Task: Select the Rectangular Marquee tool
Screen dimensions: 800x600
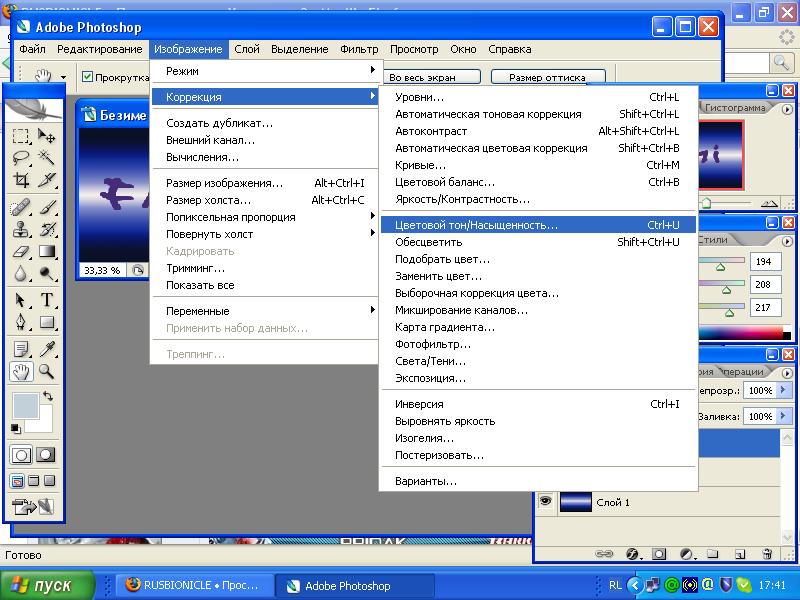Action: pyautogui.click(x=21, y=136)
